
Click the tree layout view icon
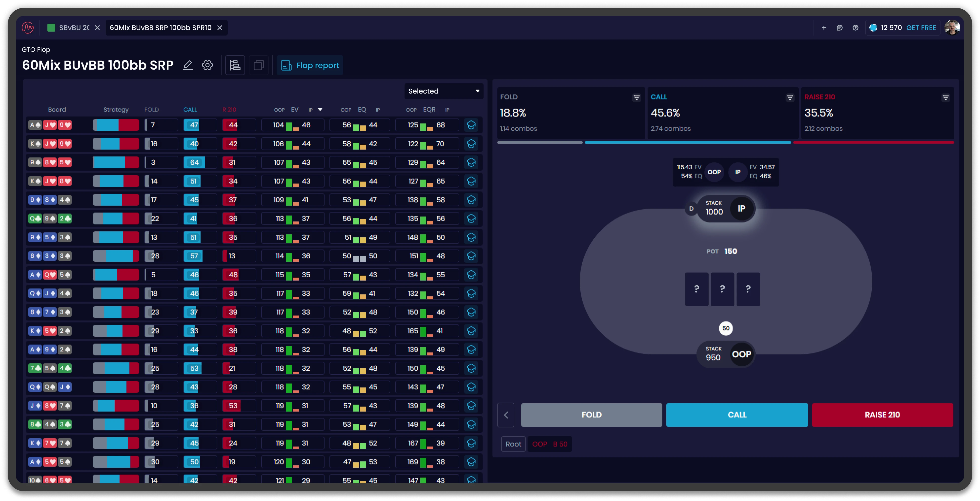[235, 65]
